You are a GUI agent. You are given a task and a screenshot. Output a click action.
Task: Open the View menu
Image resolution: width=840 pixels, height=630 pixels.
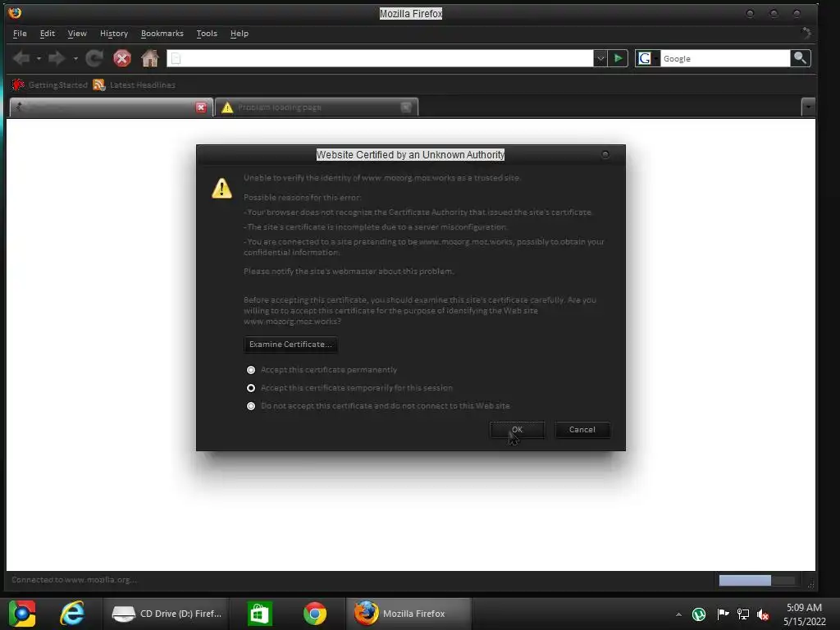click(x=77, y=33)
